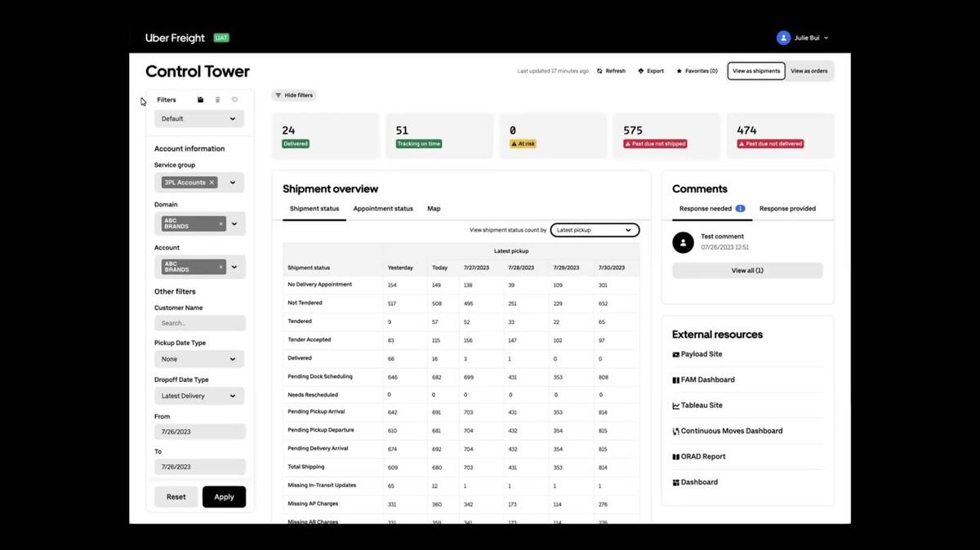Hide filters panel

pos(294,95)
